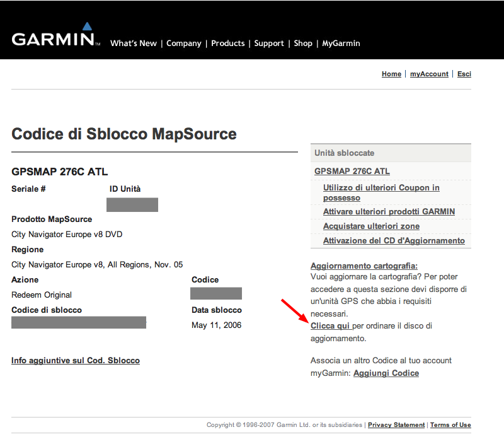This screenshot has width=504, height=444.
Task: Click the Codice di sblocco label
Action: [x=47, y=310]
